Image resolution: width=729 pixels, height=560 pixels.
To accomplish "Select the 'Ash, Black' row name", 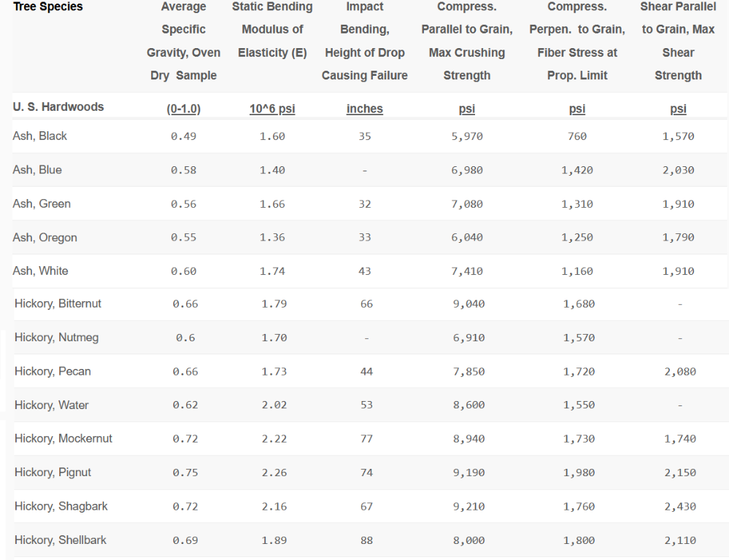I will coord(40,136).
